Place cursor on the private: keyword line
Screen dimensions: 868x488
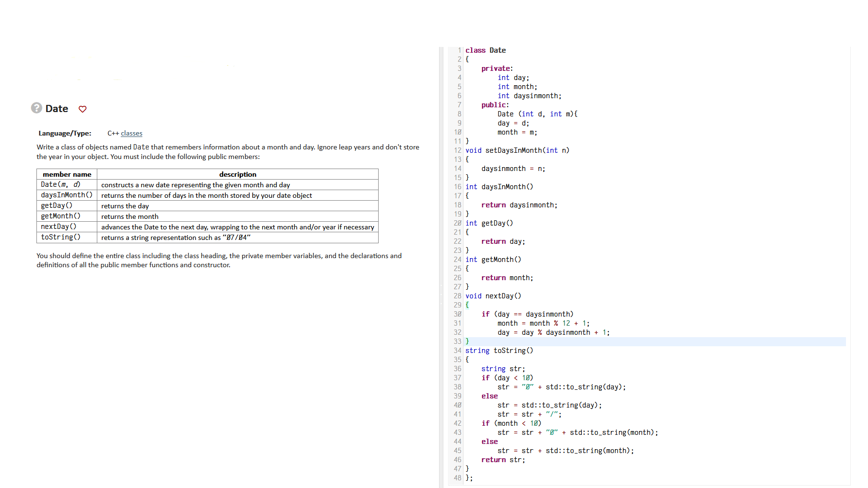coord(497,68)
